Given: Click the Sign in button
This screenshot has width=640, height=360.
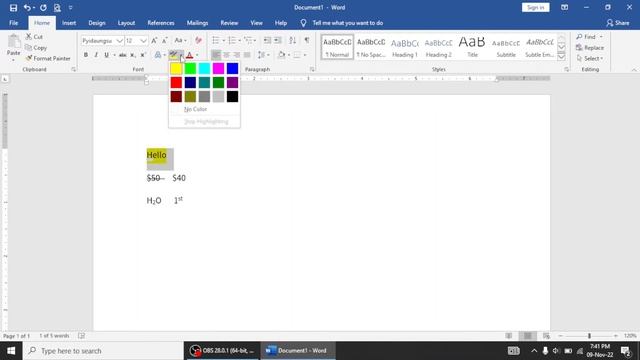Looking at the screenshot, I should tap(536, 7).
